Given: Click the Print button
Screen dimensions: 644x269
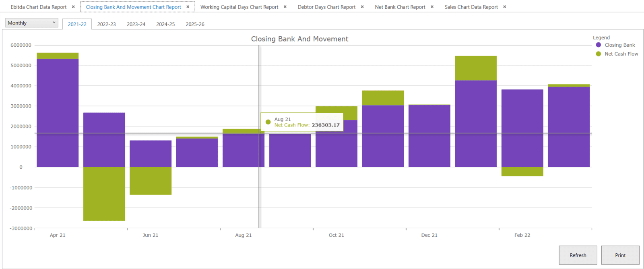Looking at the screenshot, I should [620, 255].
